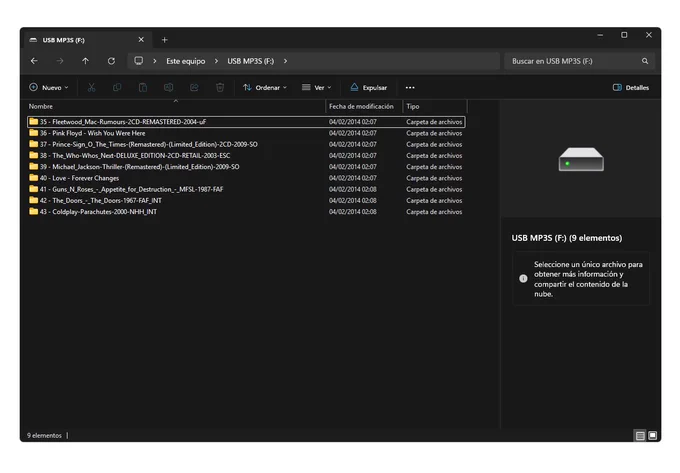Viewport: 680px width, 473px height.
Task: Switch to details list view icon in status bar
Action: coord(640,435)
